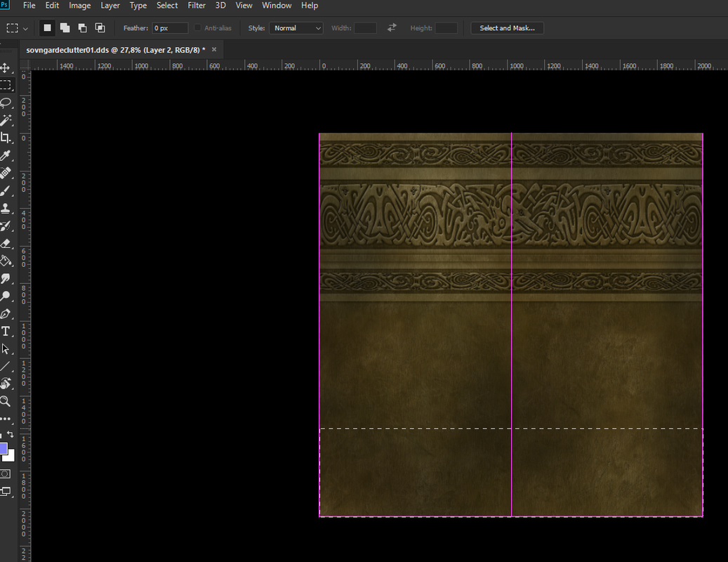
Task: Select the Pen tool
Action: click(x=6, y=313)
